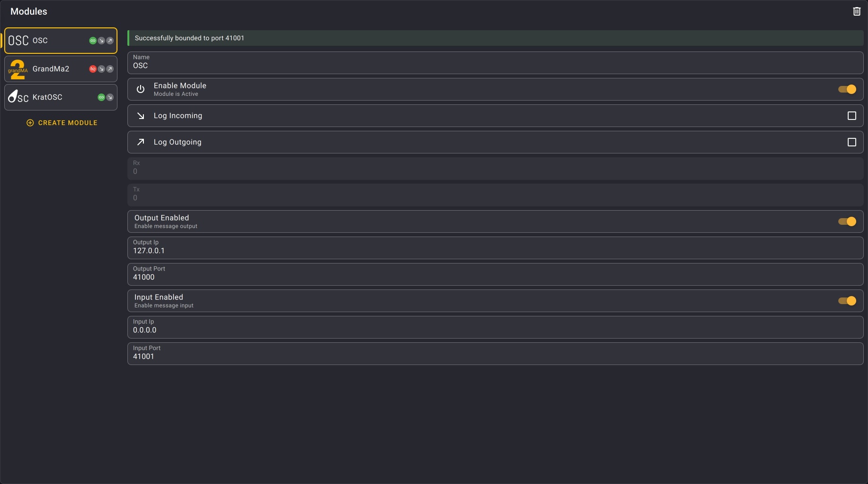Click incoming arrow icon on GrandMa2 module
The height and width of the screenshot is (484, 868).
(101, 69)
